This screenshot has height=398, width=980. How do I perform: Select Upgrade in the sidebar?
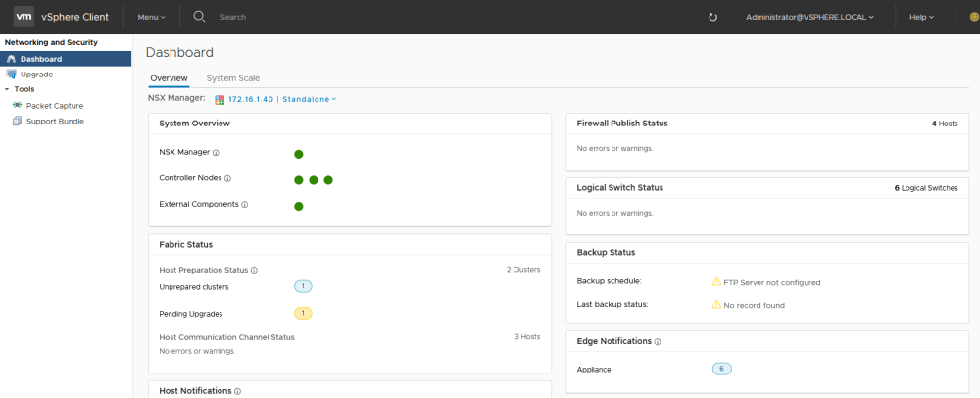coord(37,75)
